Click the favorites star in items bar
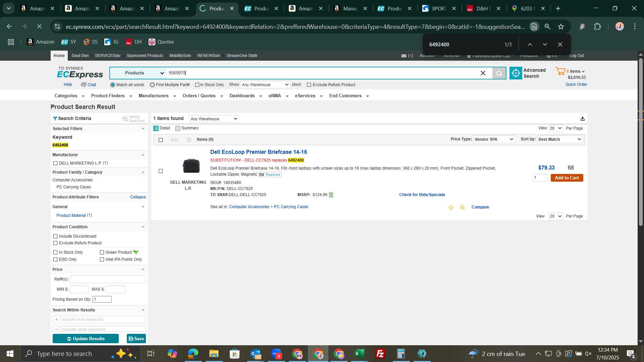 tap(189, 140)
